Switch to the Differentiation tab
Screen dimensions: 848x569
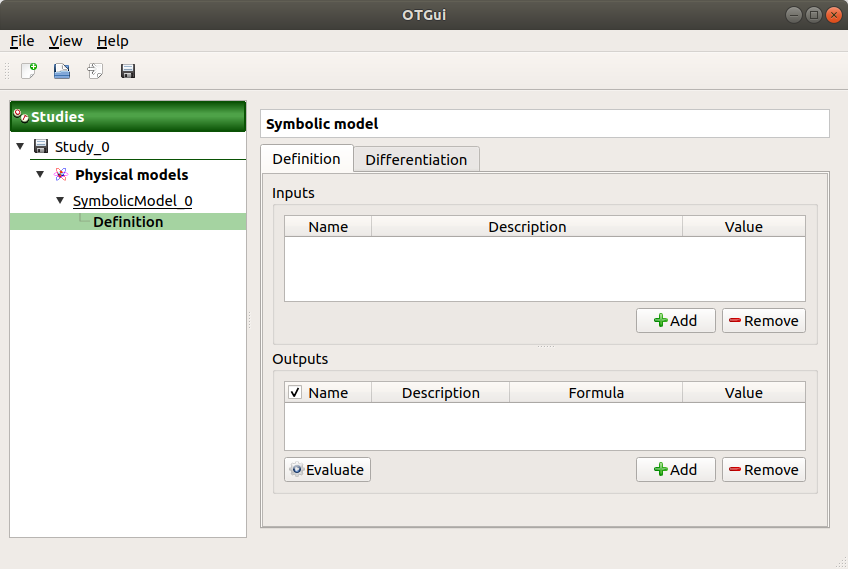[x=416, y=160]
